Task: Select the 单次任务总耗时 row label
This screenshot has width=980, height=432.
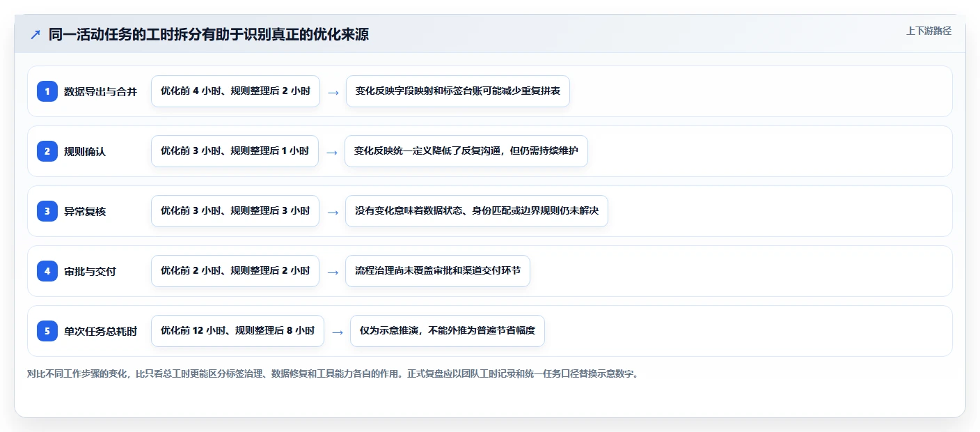Action: pyautogui.click(x=100, y=331)
